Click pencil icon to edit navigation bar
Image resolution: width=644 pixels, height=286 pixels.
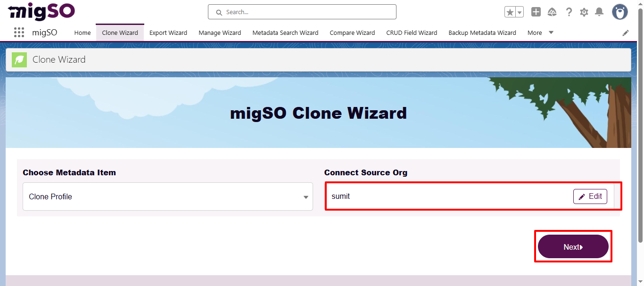point(626,33)
